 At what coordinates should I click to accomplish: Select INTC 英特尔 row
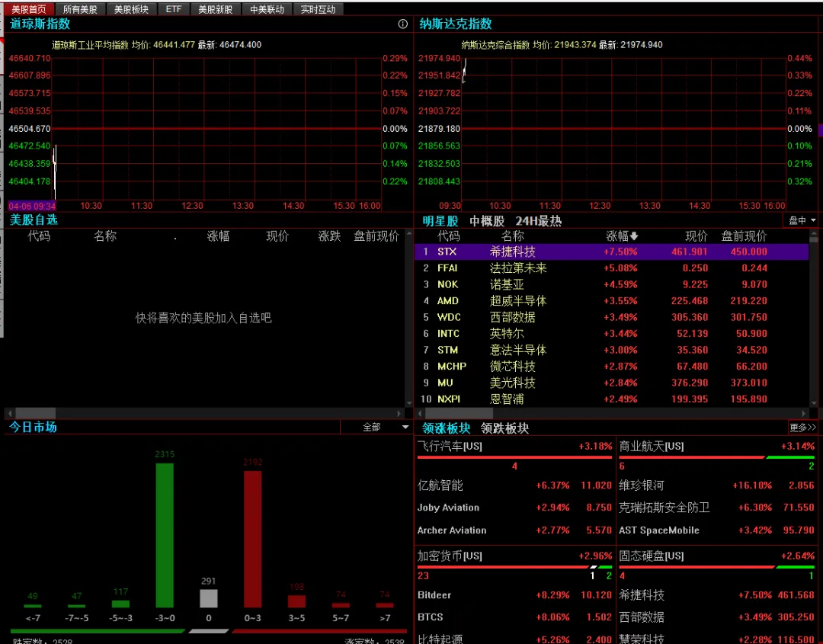[x=611, y=333]
